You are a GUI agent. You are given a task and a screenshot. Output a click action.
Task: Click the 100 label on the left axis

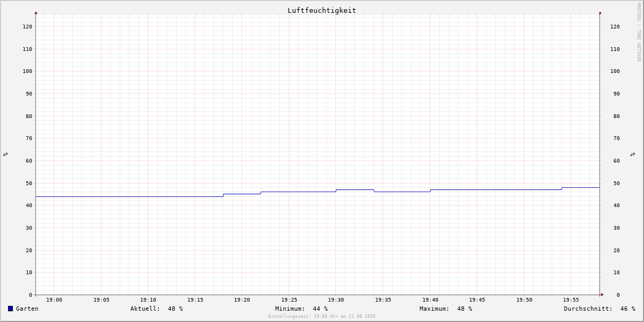(x=27, y=71)
